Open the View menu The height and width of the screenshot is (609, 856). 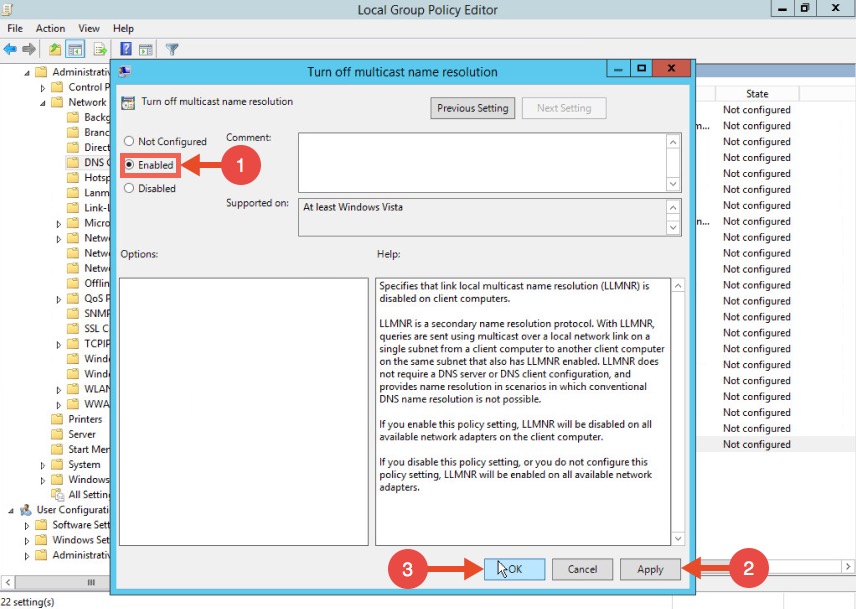click(x=89, y=29)
